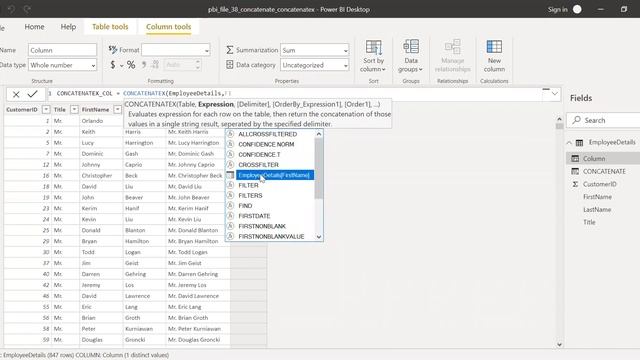This screenshot has height=360, width=640.
Task: Open the Title column filter dropdown
Action: point(74,109)
